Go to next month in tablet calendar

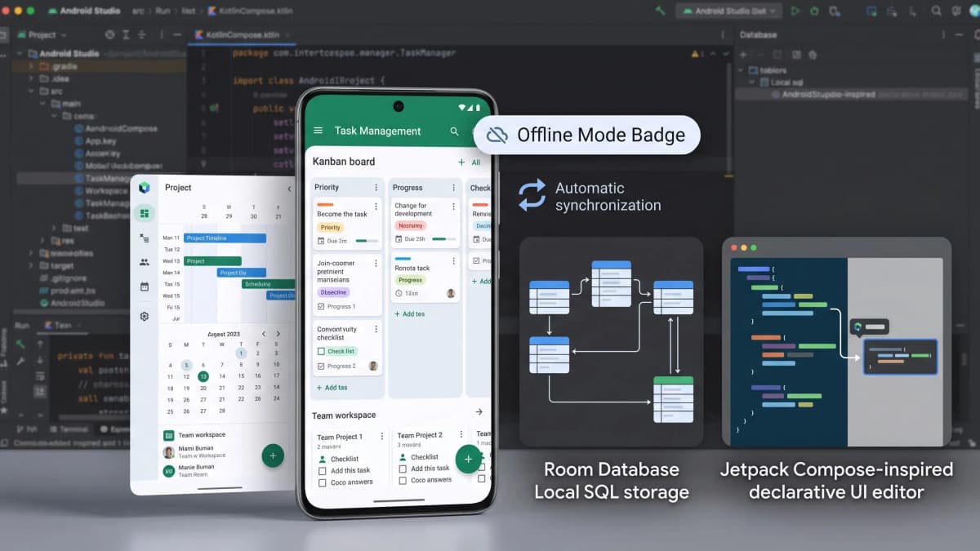pyautogui.click(x=278, y=334)
